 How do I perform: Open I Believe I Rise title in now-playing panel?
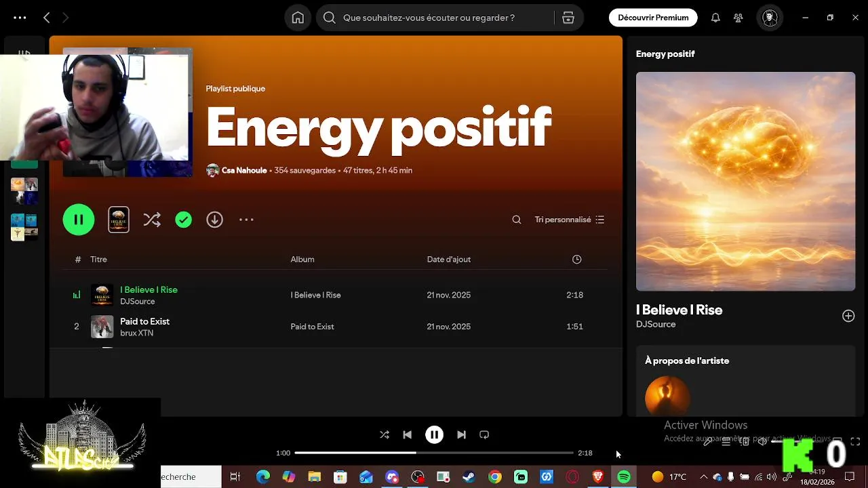click(679, 310)
